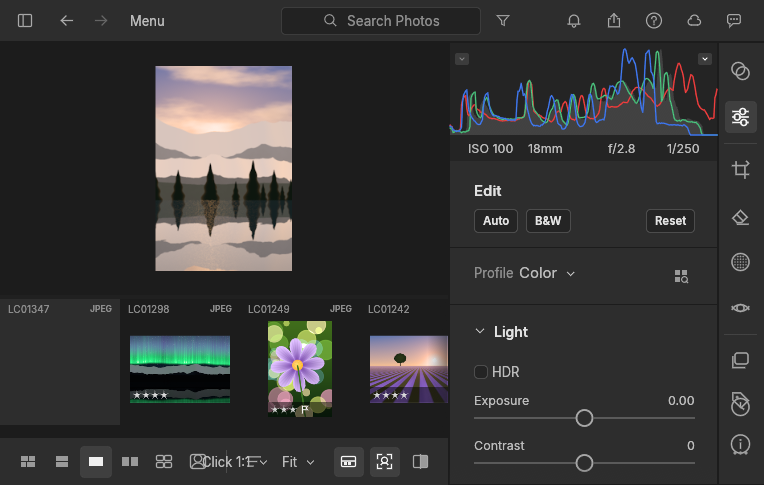Toggle the filmstrip display button
Screen dimensions: 764x485
coord(348,462)
